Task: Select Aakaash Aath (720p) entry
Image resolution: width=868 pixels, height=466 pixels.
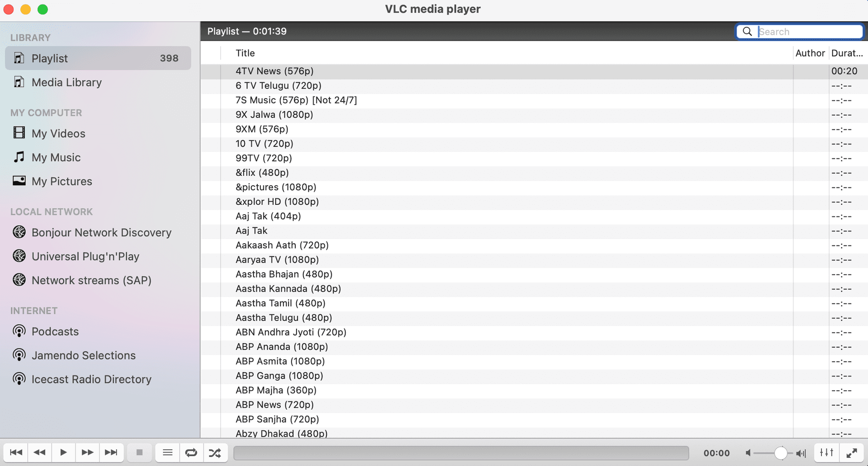Action: [534, 245]
